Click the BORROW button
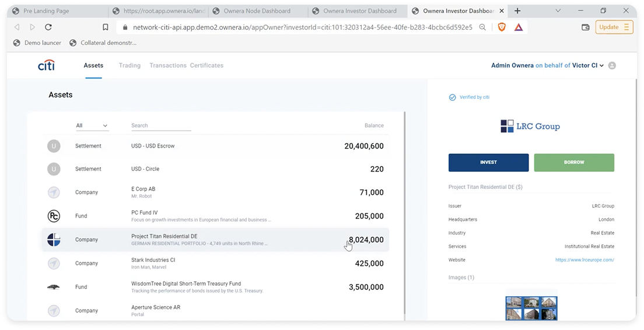Image resolution: width=644 pixels, height=330 pixels. click(x=574, y=163)
